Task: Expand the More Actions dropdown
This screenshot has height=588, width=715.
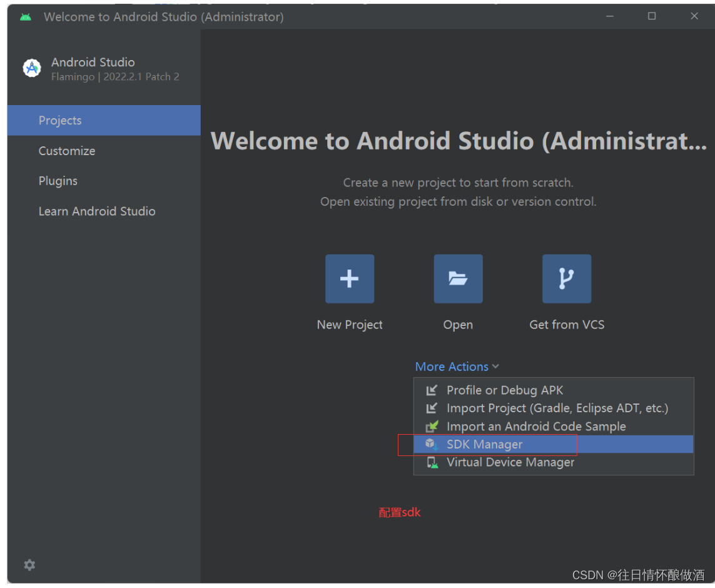Action: tap(457, 367)
